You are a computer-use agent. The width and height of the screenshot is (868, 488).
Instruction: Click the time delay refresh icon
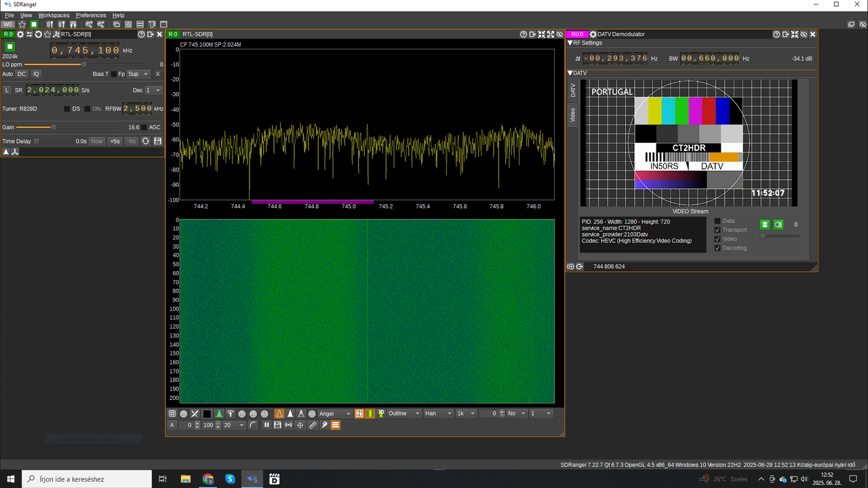pyautogui.click(x=145, y=141)
